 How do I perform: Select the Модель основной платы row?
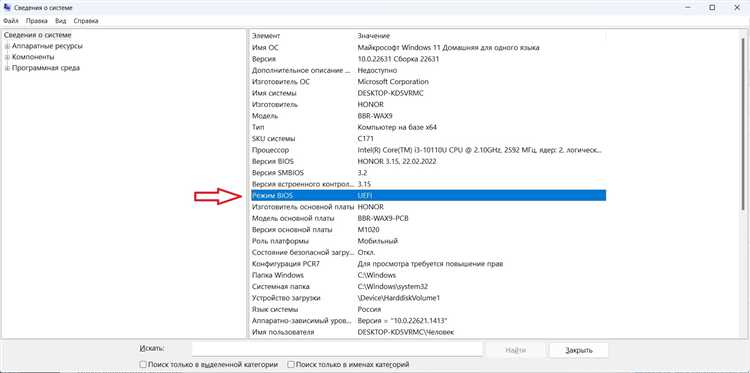click(x=428, y=219)
